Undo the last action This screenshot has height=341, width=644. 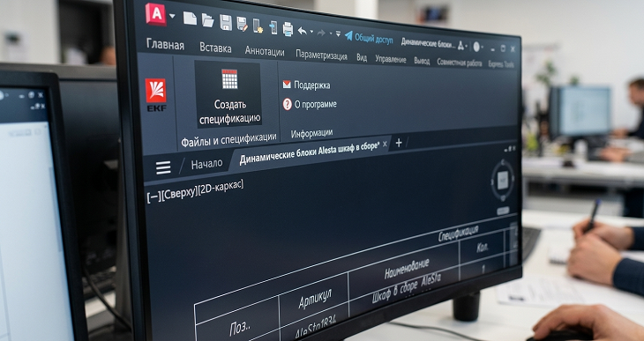click(302, 31)
